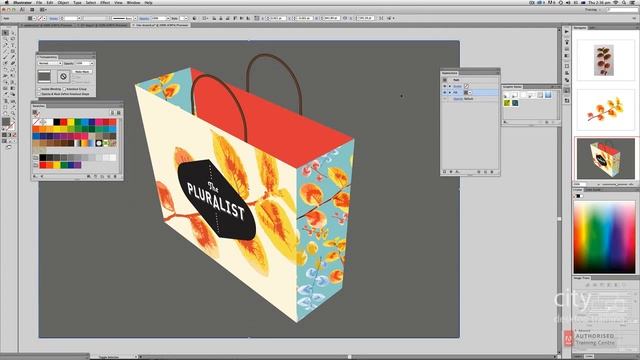
Task: Apply the dark teal graphic style thumbnail
Action: coord(515,103)
